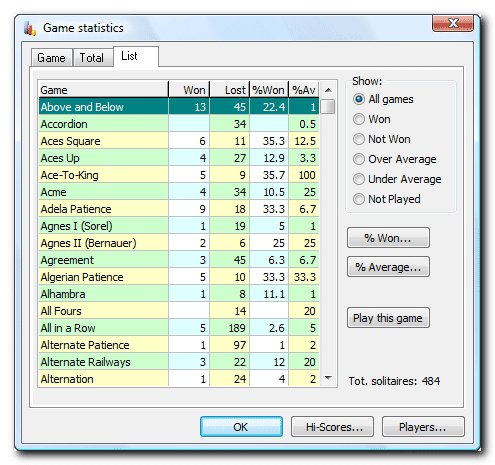Select the Accordion game row

pos(179,124)
